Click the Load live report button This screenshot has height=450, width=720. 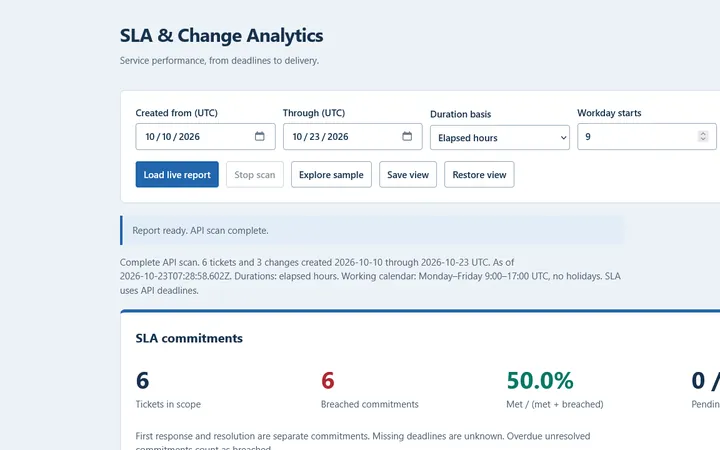click(x=177, y=174)
